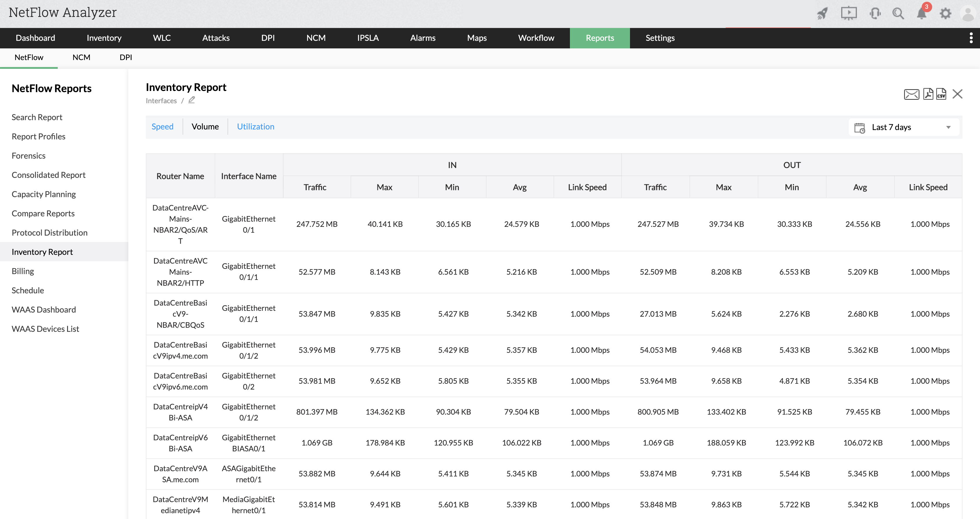Open the notifications bell icon
This screenshot has width=980, height=519.
(922, 14)
